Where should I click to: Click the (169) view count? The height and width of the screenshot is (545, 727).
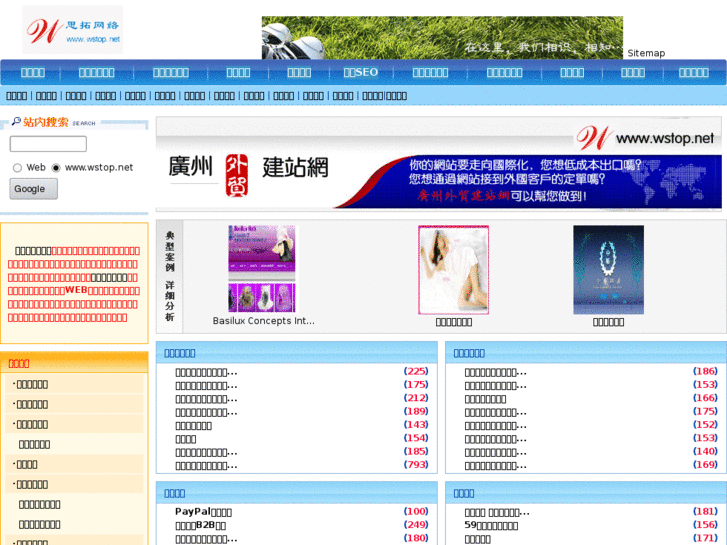[x=705, y=465]
